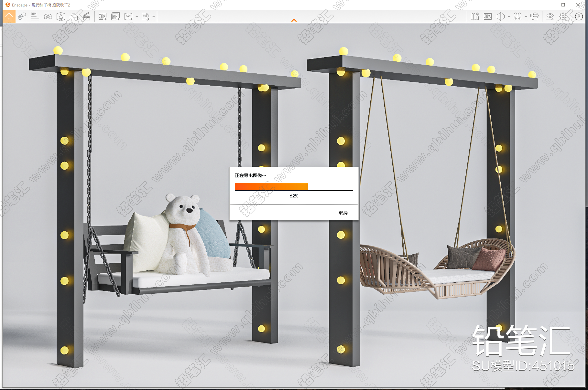Open view management binoculars icon
588x390 pixels.
pos(48,16)
